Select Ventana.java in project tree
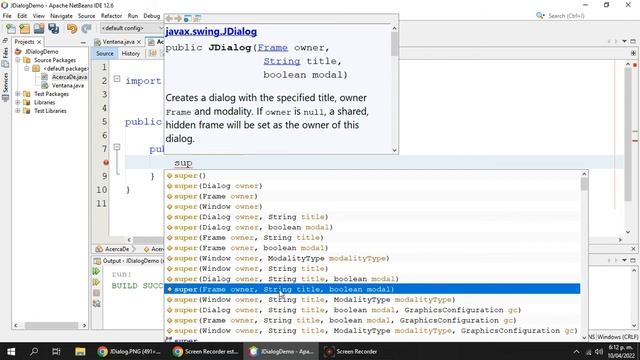The image size is (640, 360). click(67, 86)
